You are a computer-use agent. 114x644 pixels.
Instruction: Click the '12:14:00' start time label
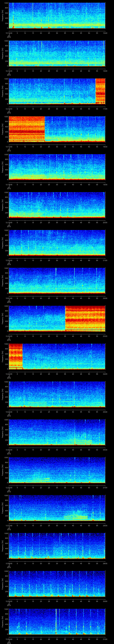(x=9, y=33)
